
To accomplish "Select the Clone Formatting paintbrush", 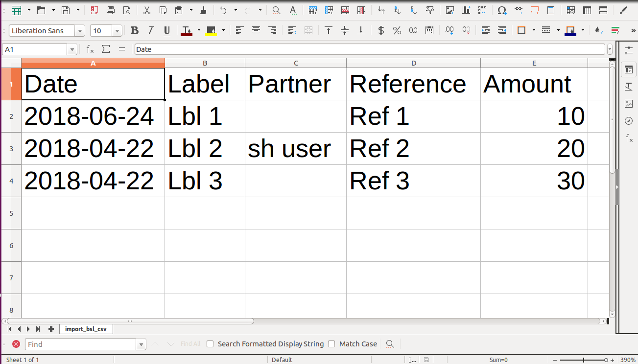I will pos(204,10).
